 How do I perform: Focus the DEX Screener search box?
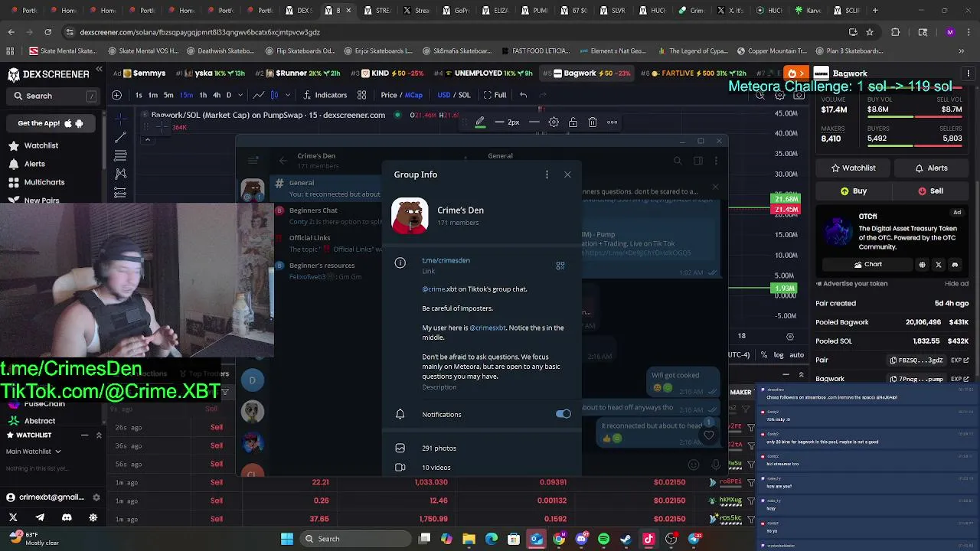click(55, 96)
